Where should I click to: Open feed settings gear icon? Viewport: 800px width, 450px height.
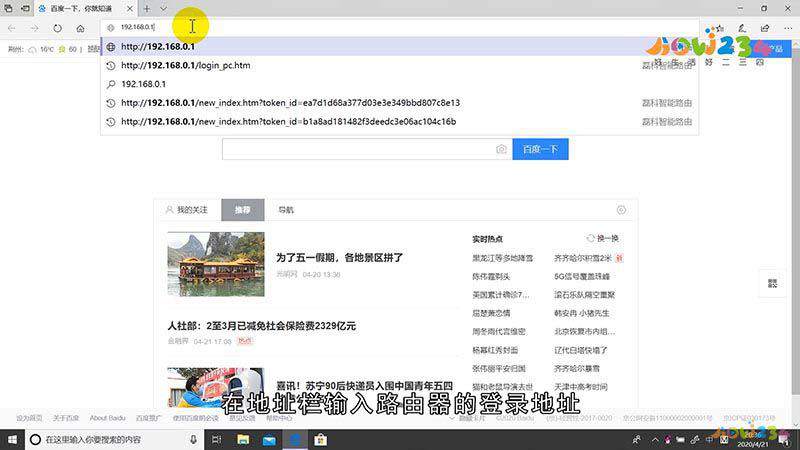(621, 210)
